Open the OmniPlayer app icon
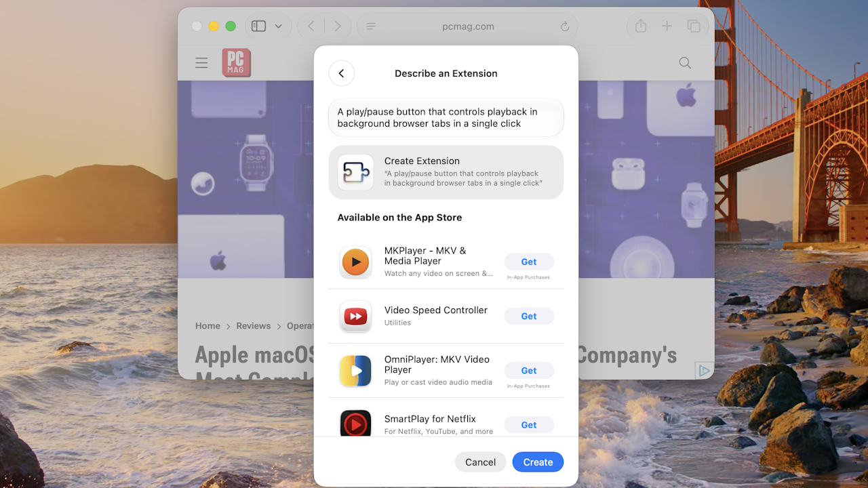The width and height of the screenshot is (868, 488). pos(355,371)
